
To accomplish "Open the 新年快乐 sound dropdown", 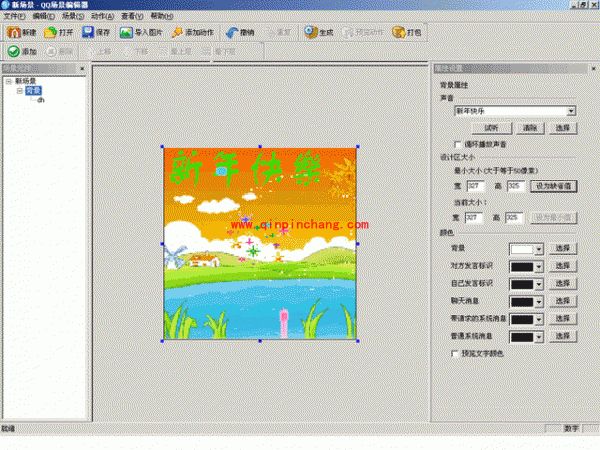I will [571, 111].
